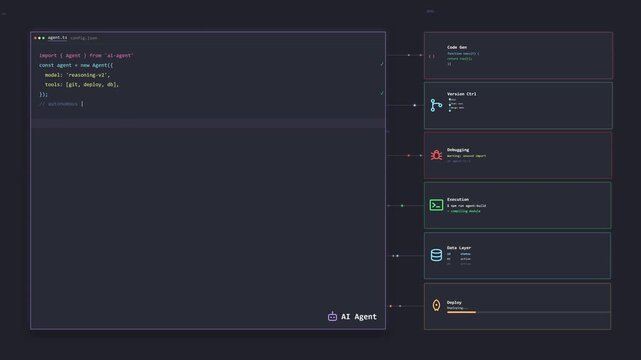Switch to the config.json tab
This screenshot has height=360, width=641.
pos(84,38)
